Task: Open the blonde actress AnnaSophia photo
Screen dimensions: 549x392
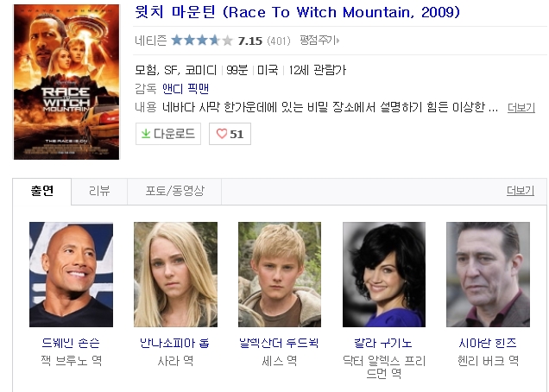Action: 175,275
